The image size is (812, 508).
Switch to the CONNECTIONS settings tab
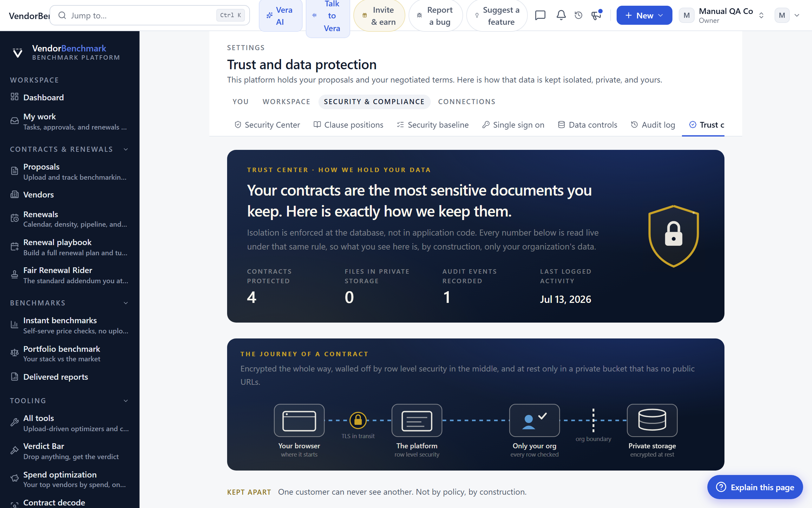(x=466, y=102)
